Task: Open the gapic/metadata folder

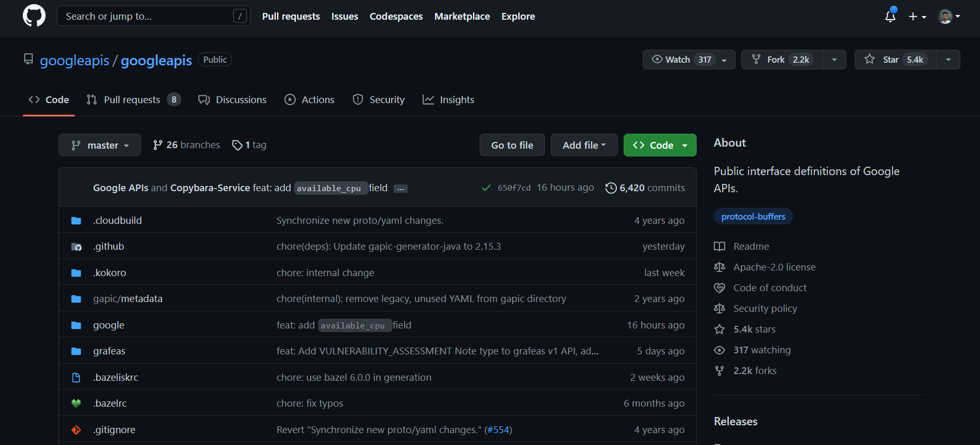Action: coord(128,299)
